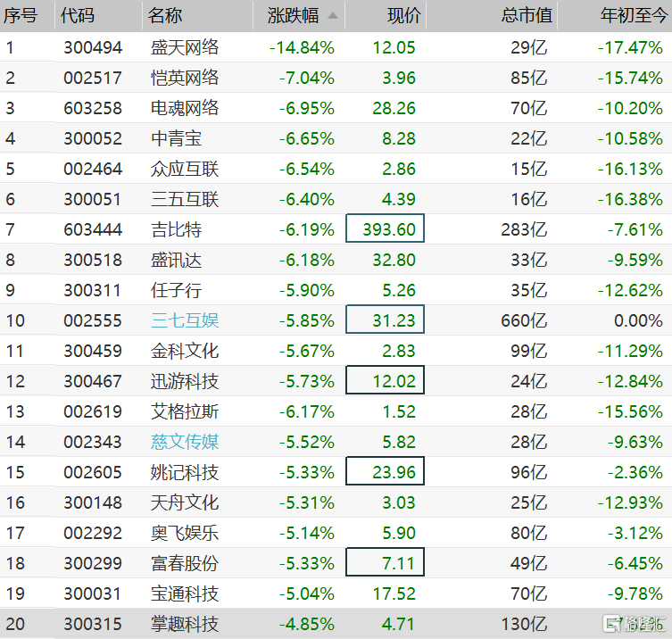
Task: Sort by the 年初至今 column header
Action: [x=634, y=16]
